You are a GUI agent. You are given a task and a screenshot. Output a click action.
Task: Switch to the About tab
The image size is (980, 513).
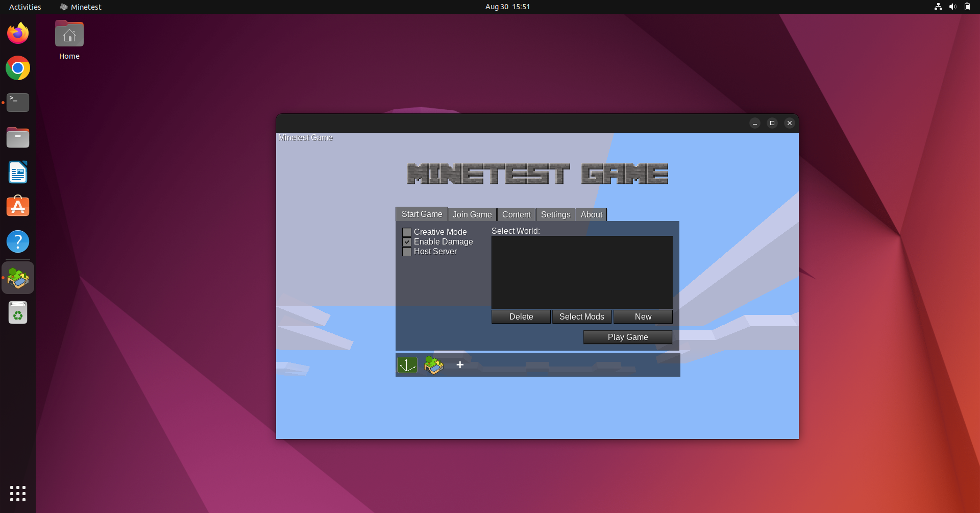coord(591,214)
